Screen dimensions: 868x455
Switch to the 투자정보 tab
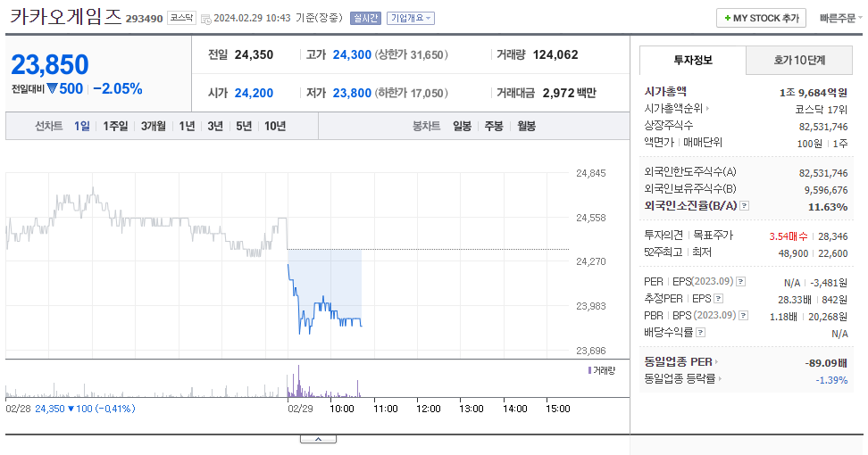point(692,61)
